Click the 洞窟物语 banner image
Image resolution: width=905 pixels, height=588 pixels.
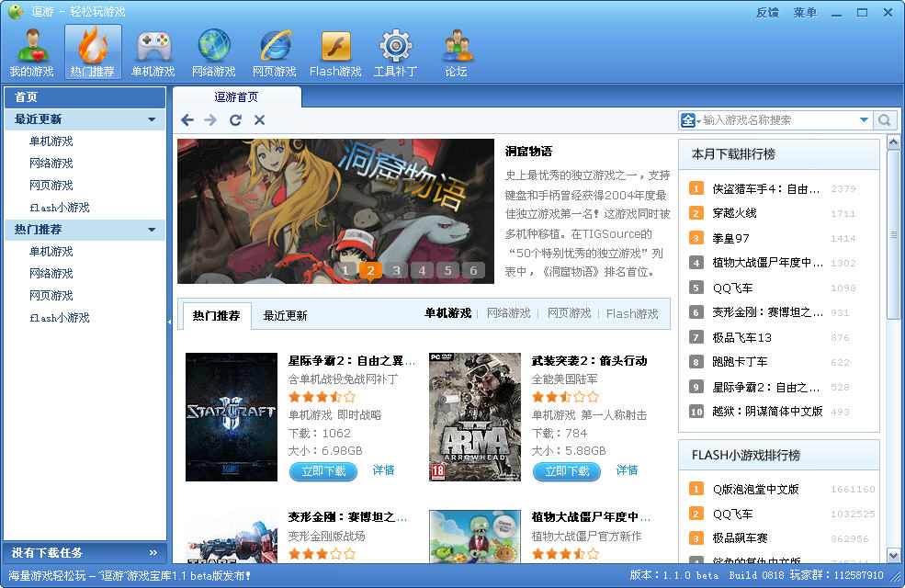pos(335,210)
